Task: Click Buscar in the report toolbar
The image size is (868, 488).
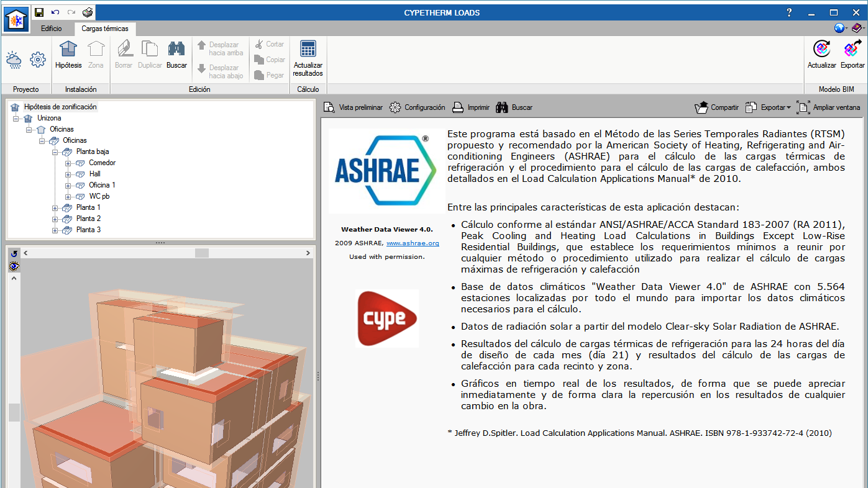Action: point(514,107)
